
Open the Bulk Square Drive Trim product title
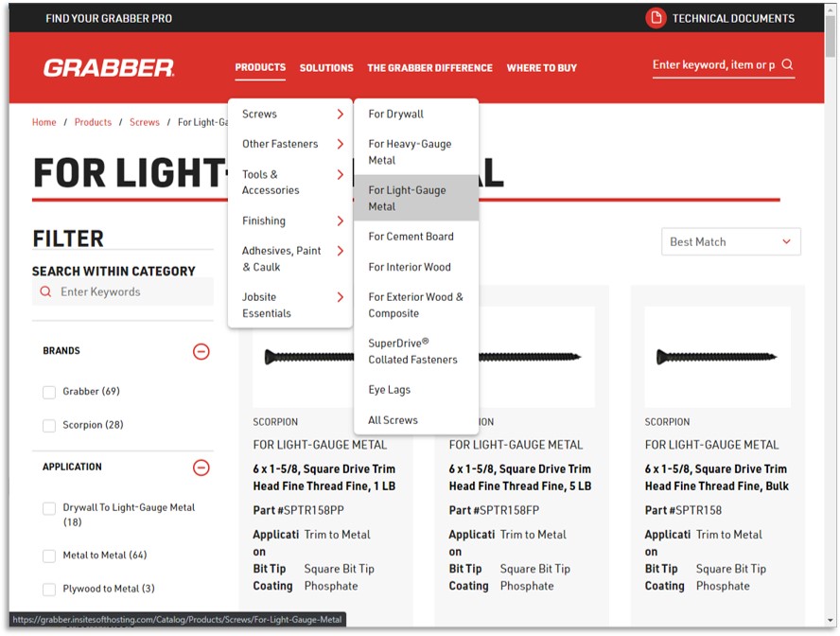click(x=717, y=477)
